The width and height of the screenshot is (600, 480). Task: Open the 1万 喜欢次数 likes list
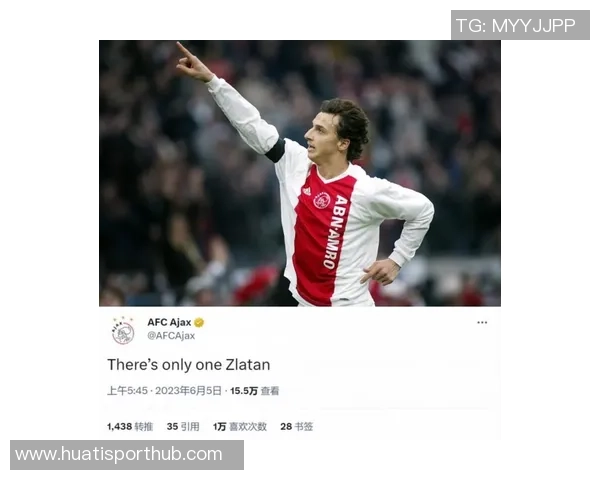240,426
